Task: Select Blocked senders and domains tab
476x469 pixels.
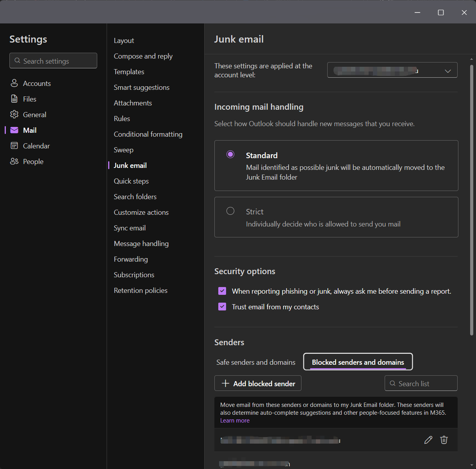Action: 358,362
